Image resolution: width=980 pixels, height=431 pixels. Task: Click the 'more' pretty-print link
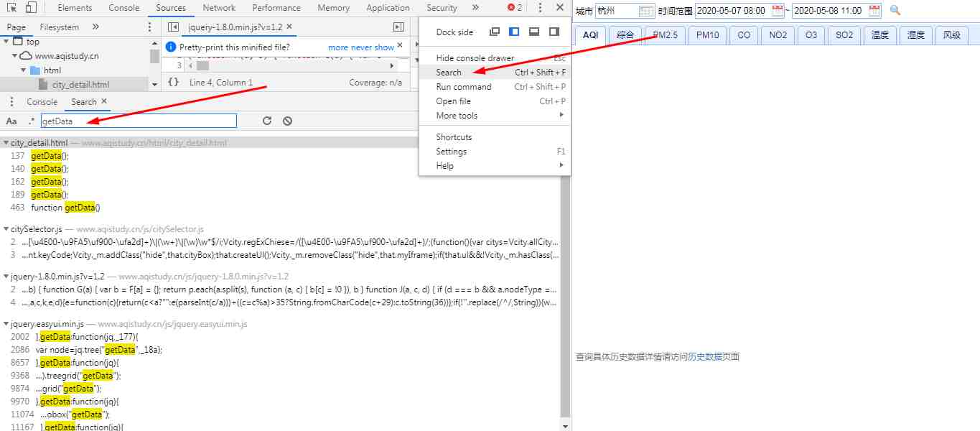pos(338,47)
